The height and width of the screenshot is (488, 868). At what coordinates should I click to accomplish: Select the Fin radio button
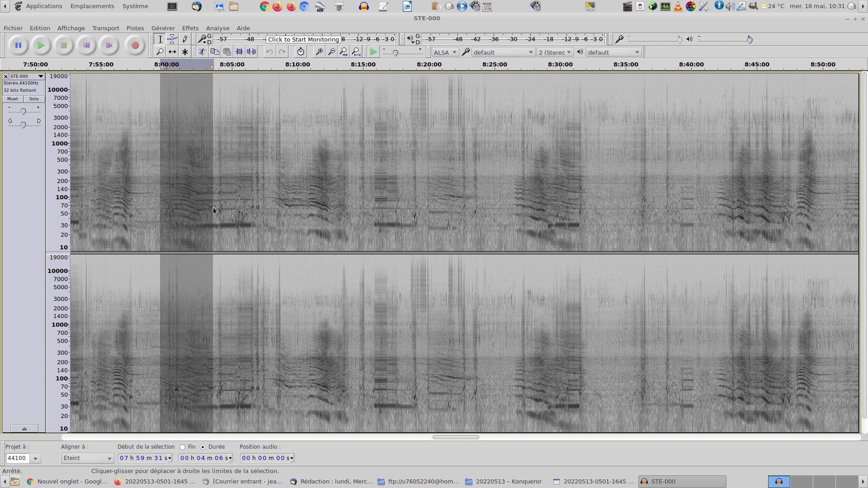pos(183,447)
